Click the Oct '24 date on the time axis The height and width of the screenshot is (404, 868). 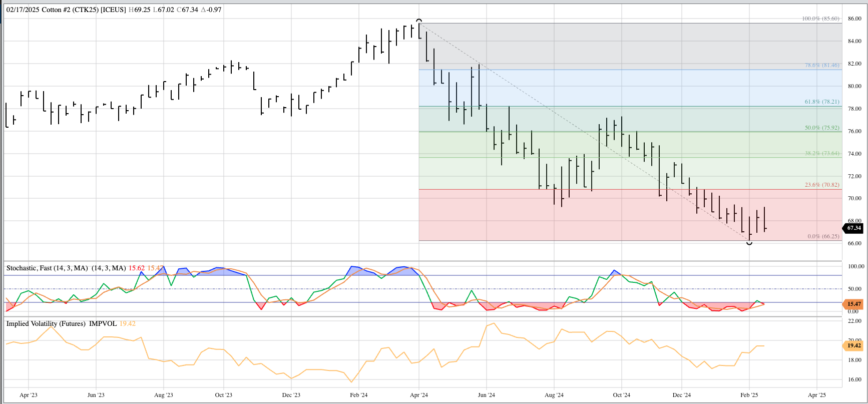pos(621,395)
